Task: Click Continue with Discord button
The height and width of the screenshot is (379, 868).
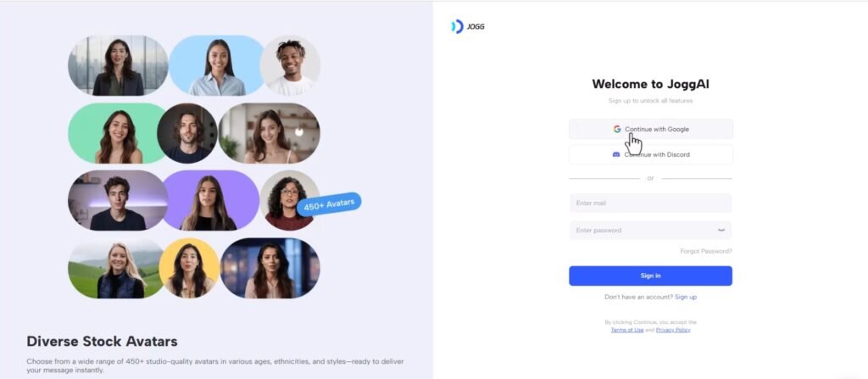Action: [x=650, y=154]
